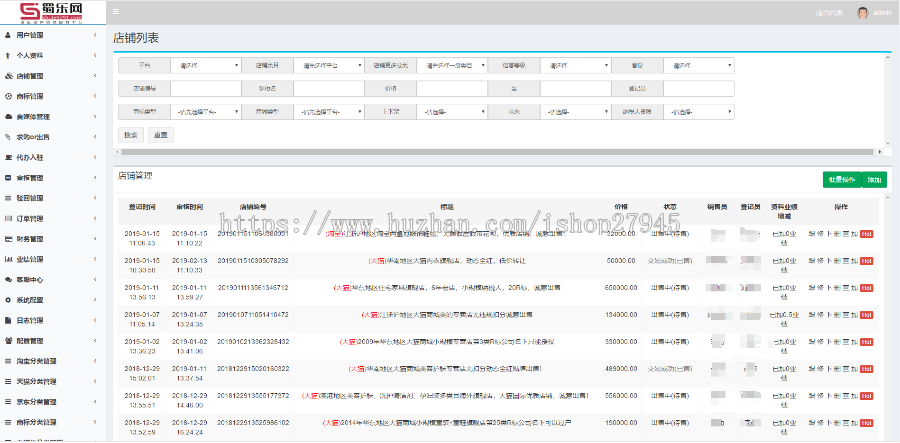
Task: Click Hot badge in the 489000.00 row
Action: point(867,368)
